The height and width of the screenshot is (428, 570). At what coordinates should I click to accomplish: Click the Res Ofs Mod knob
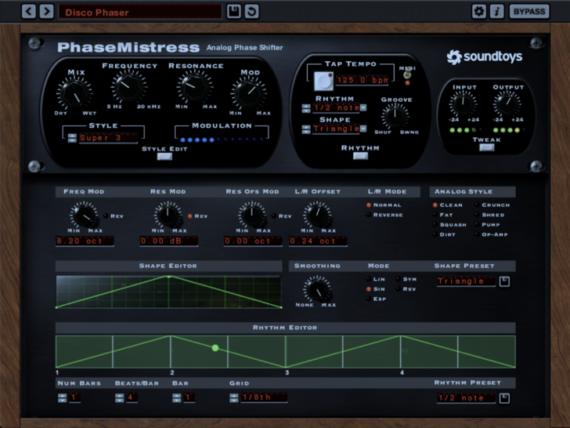252,215
